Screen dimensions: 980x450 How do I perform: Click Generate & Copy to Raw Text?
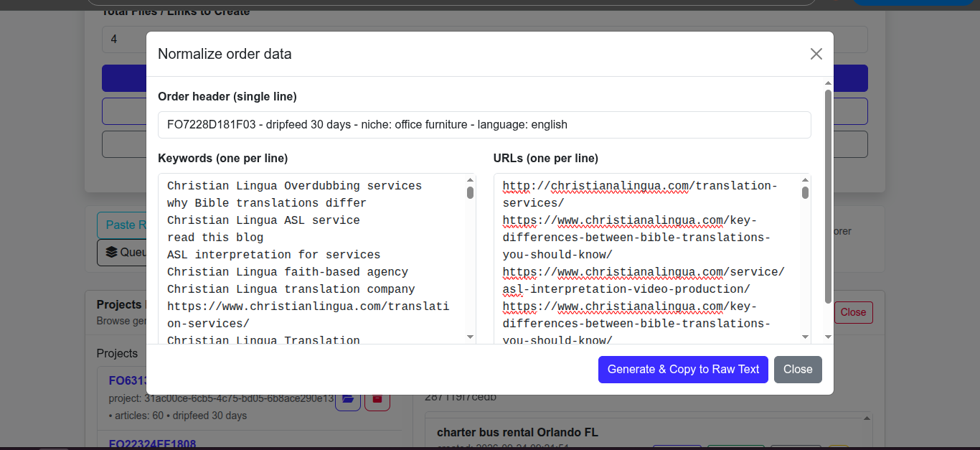(683, 370)
